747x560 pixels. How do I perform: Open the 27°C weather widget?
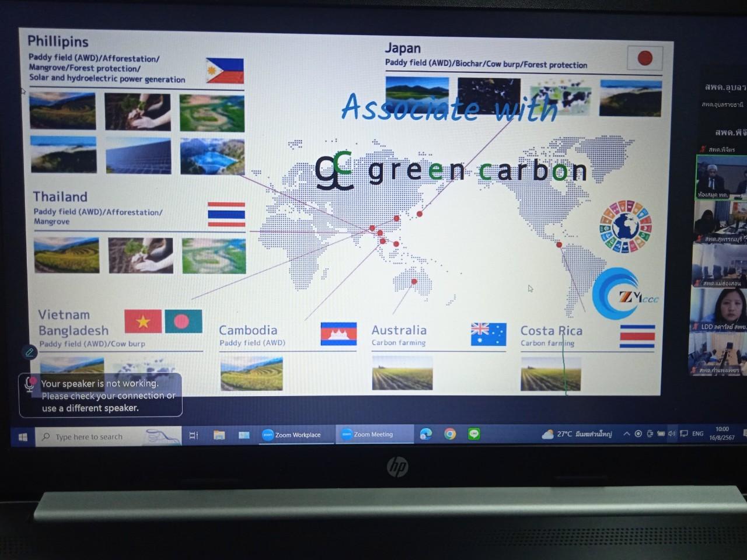point(577,434)
